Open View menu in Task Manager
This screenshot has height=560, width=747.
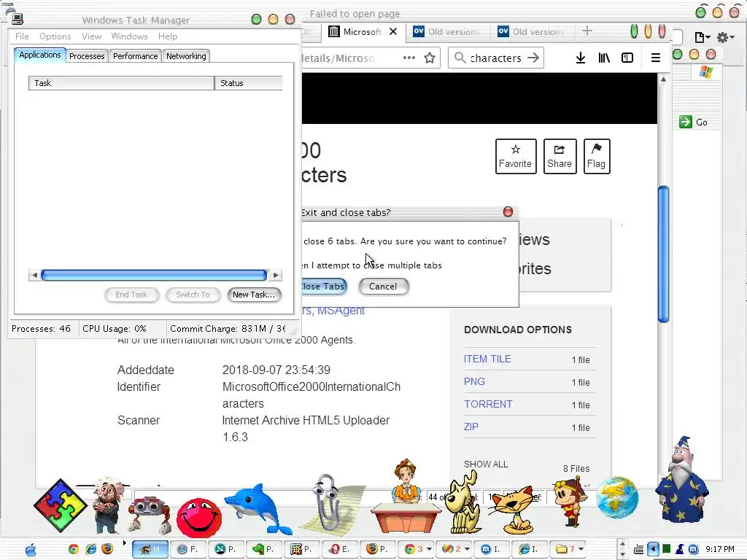(x=91, y=36)
